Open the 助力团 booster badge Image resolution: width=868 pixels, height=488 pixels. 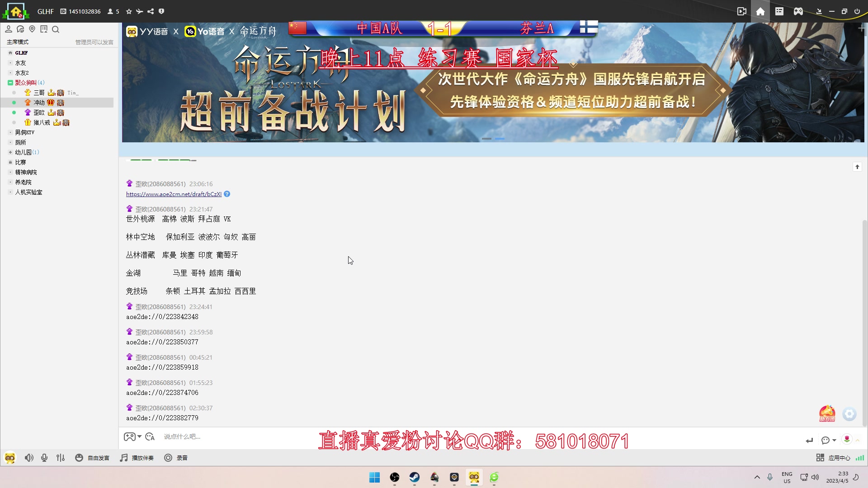point(827,413)
